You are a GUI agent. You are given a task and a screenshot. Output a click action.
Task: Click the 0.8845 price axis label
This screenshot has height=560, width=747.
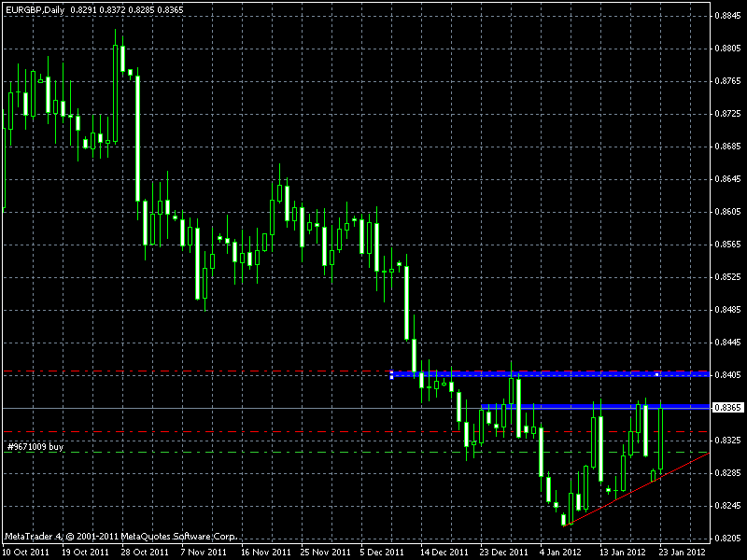pyautogui.click(x=728, y=16)
